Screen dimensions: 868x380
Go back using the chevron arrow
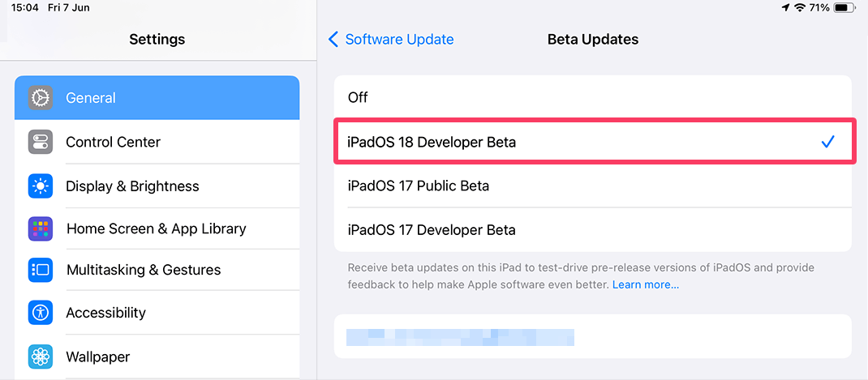point(333,40)
